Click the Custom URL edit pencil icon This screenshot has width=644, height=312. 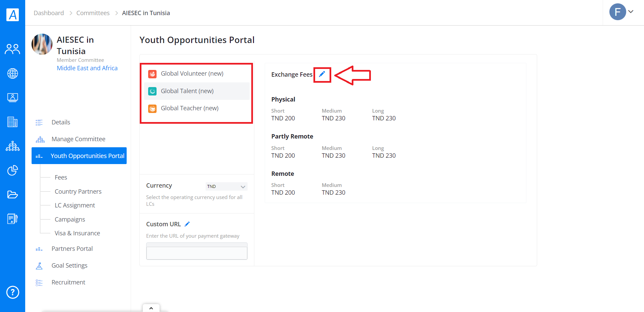tap(187, 224)
